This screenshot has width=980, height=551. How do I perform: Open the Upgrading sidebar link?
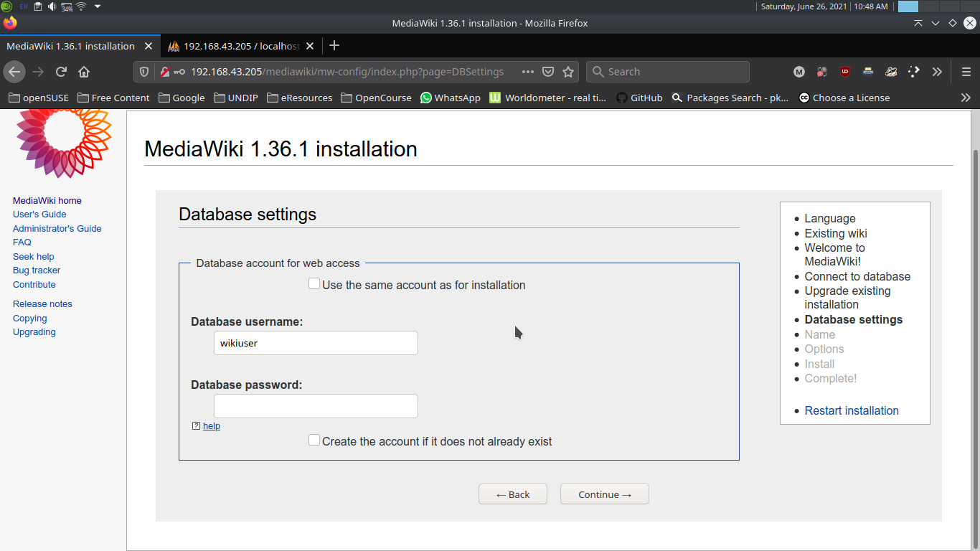tap(34, 332)
